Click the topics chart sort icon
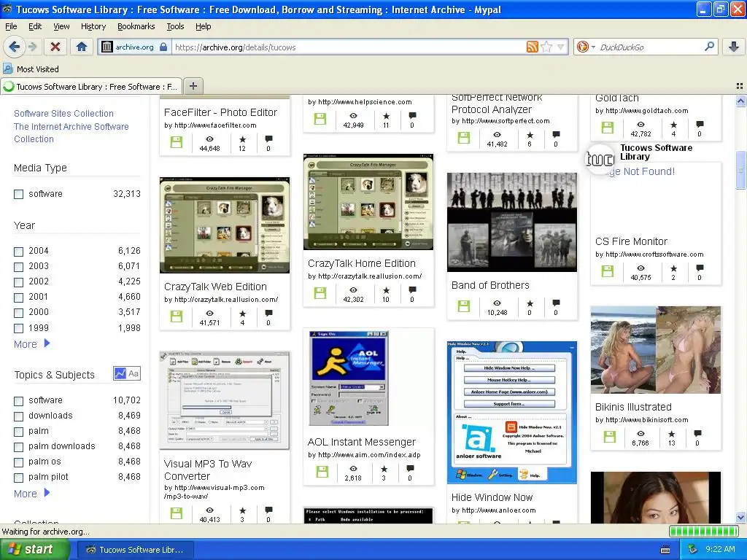The image size is (747, 560). coord(120,373)
